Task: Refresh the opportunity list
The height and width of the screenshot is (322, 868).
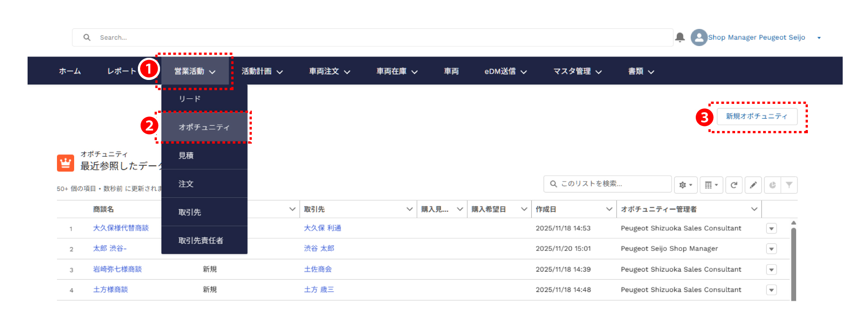Action: pos(734,185)
